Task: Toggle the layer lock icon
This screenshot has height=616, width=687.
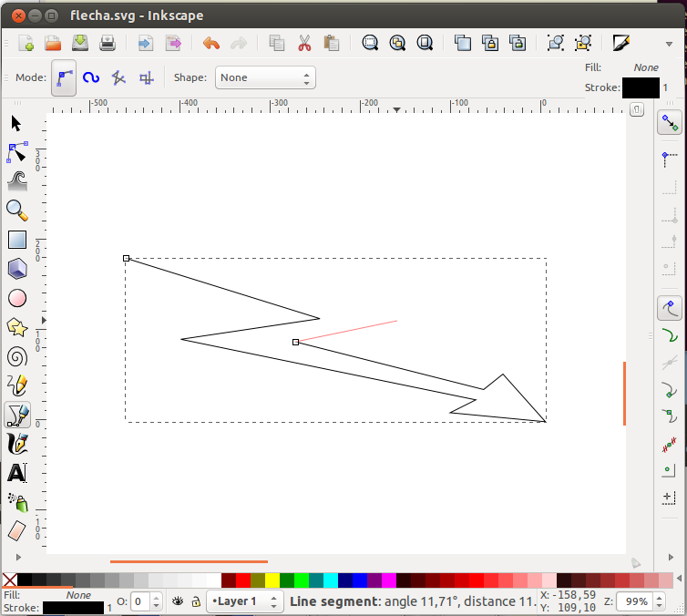Action: point(195,601)
